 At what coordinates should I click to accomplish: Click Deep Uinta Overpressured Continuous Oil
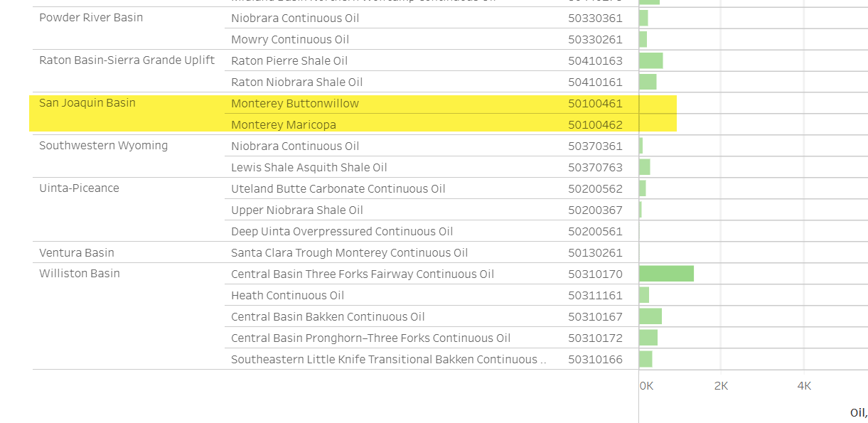coord(341,232)
